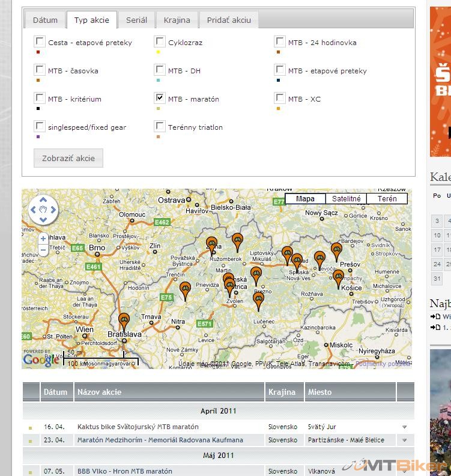451x476 pixels.
Task: Expand the Maratón Medzihorím row details arrow
Action: click(404, 441)
